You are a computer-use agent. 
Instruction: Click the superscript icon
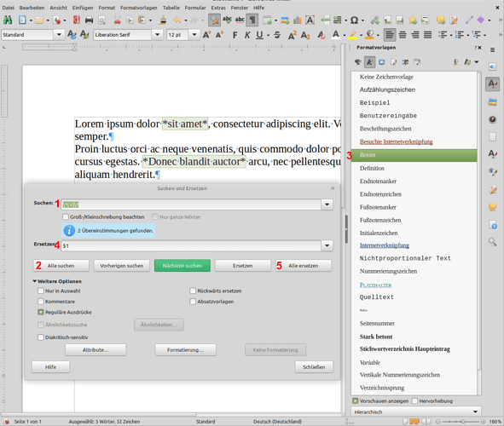tap(293, 35)
